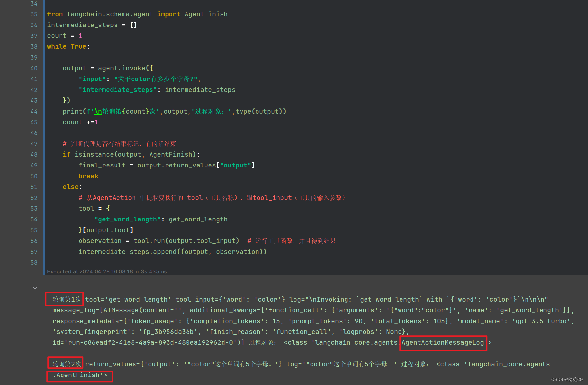Click 'agent.invoke' call on line 40

click(x=122, y=68)
